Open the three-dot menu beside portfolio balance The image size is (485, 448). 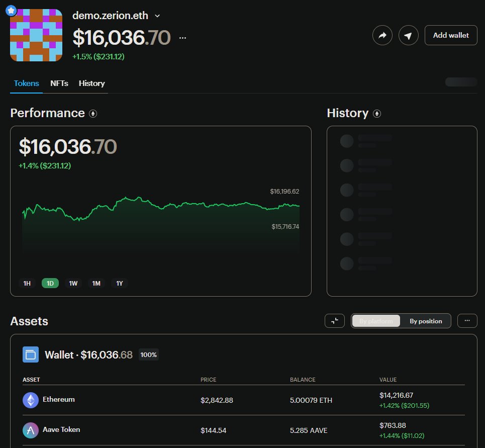[x=183, y=38]
